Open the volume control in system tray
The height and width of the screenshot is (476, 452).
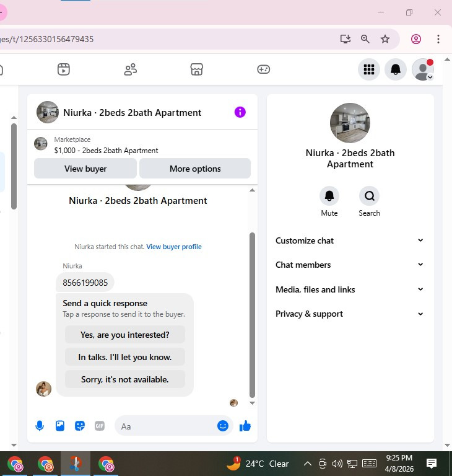337,464
